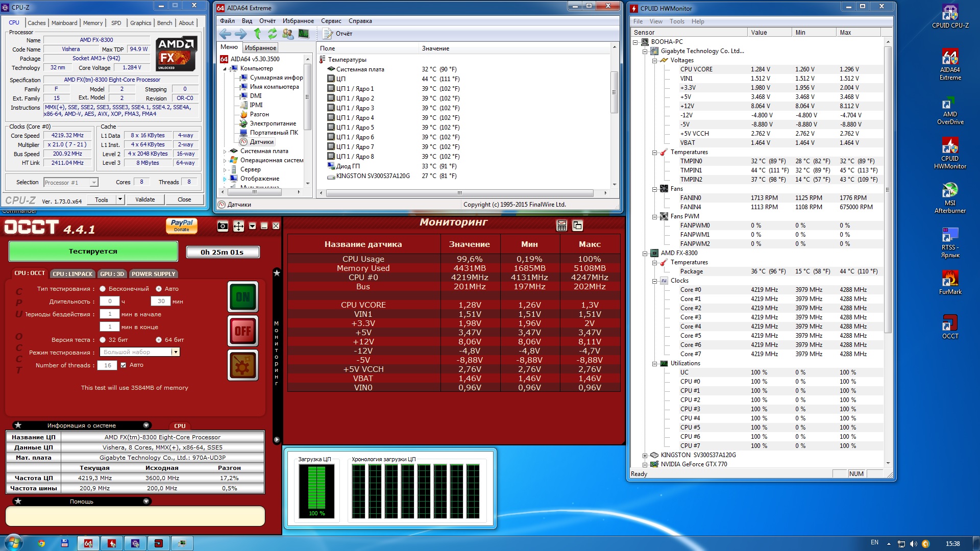Click the PayPal Donate button
The height and width of the screenshot is (551, 980).
(x=181, y=226)
